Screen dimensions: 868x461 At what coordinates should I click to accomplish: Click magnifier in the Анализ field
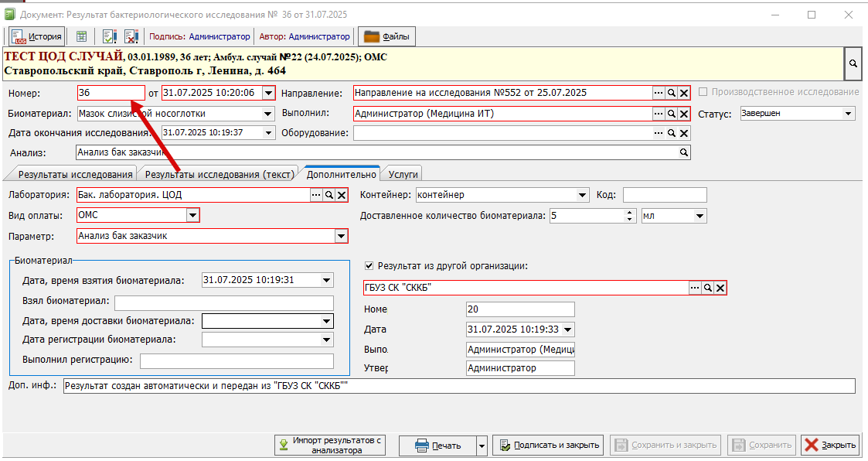pos(684,152)
